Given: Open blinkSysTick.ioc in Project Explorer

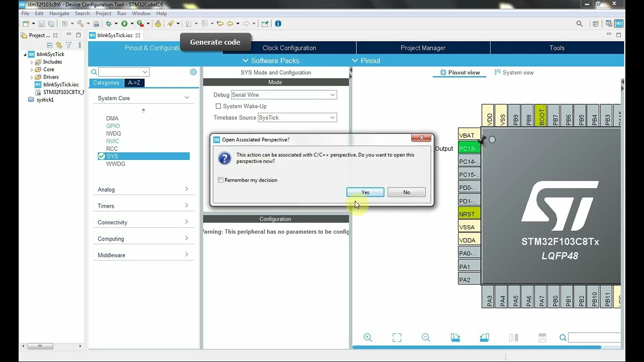Looking at the screenshot, I should (x=61, y=84).
